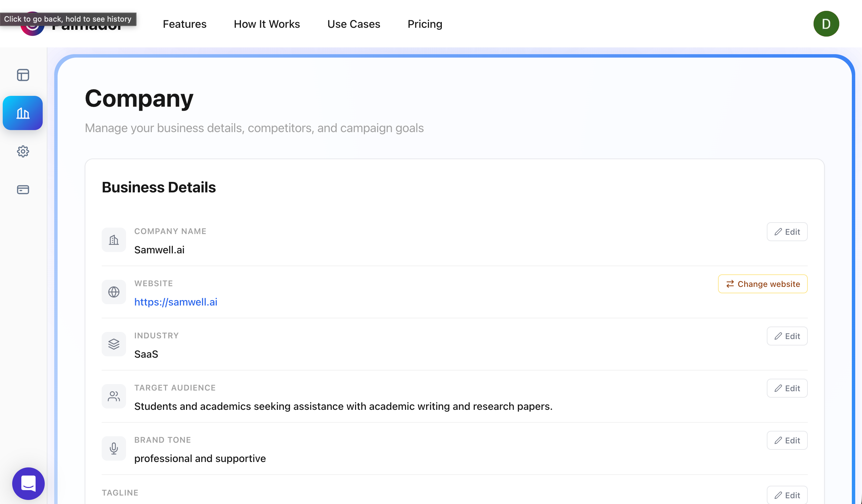Select the Company building icon in sidebar
Screen dimensions: 862x504
click(23, 113)
